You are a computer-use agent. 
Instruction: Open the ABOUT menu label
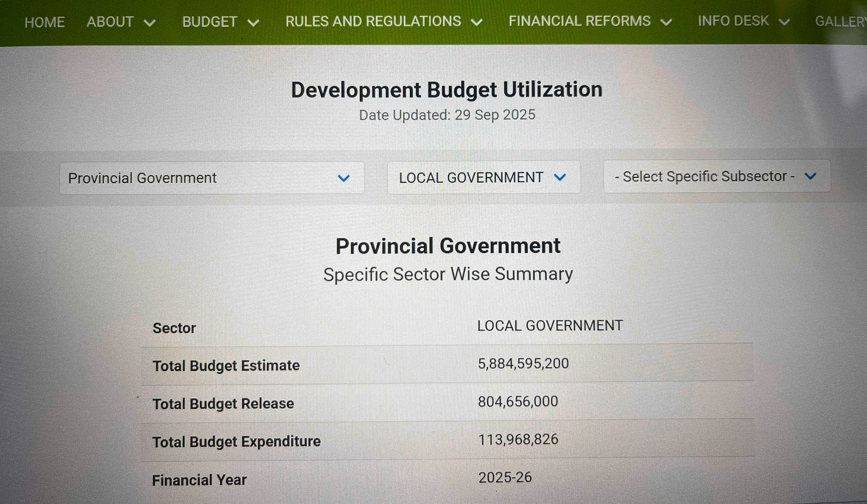[110, 22]
